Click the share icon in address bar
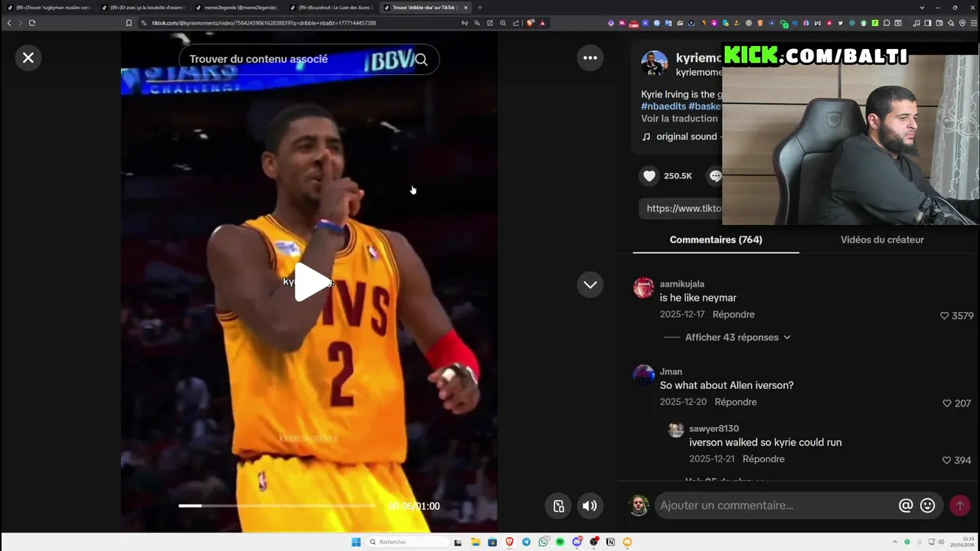Viewport: 980px width, 551px height. [516, 23]
